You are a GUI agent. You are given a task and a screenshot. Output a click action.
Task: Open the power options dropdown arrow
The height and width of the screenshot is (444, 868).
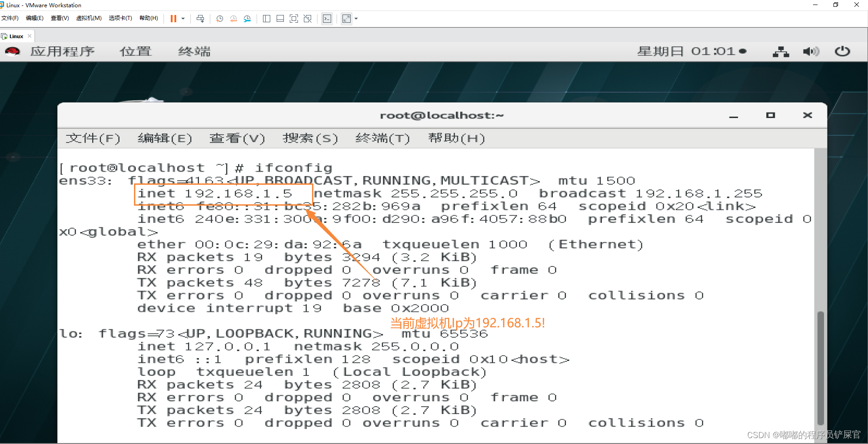coord(183,19)
